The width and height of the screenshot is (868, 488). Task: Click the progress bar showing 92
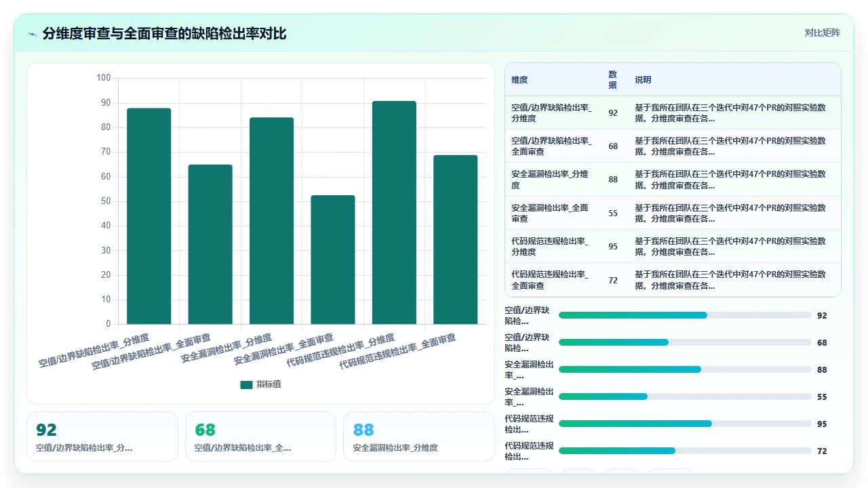685,315
